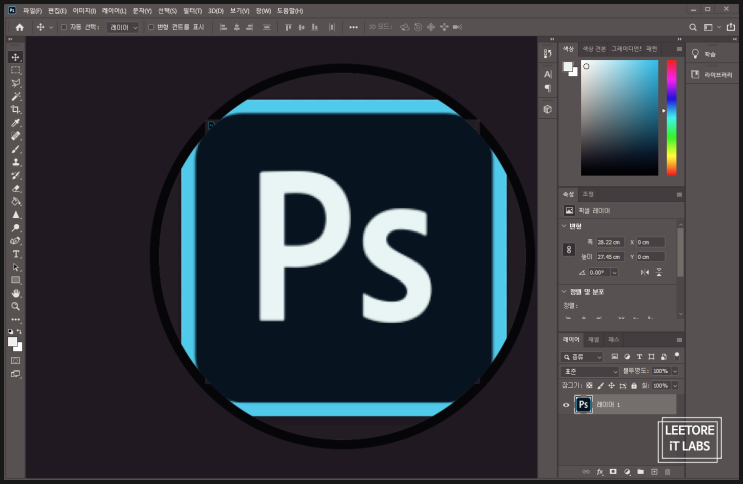Select the Crop tool
Viewport: 743px width, 484px height.
tap(16, 110)
